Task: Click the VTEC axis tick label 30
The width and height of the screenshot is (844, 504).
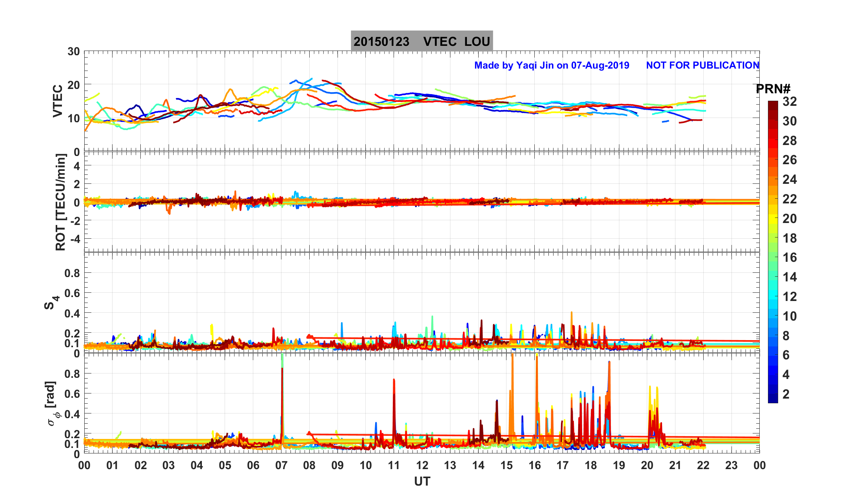Action: 73,52
